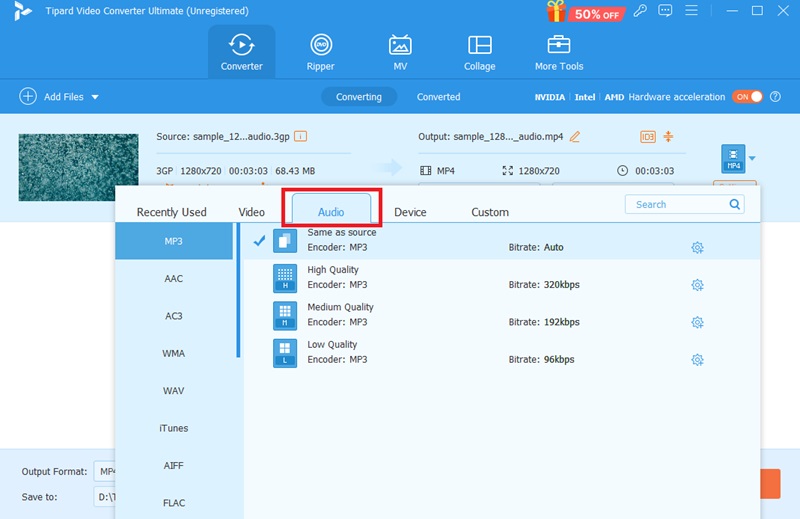
Task: Click the Bitrate: 320kbps text
Action: click(544, 285)
